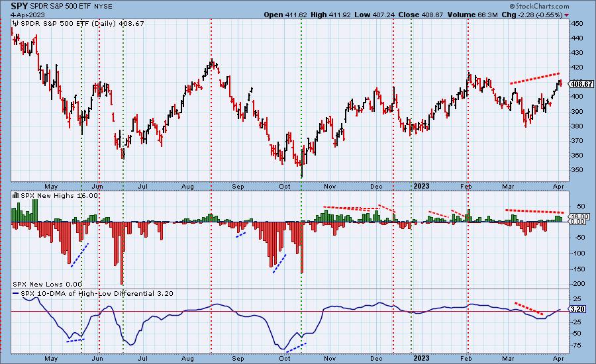Click the red down-arrow change indicator

tap(567, 15)
